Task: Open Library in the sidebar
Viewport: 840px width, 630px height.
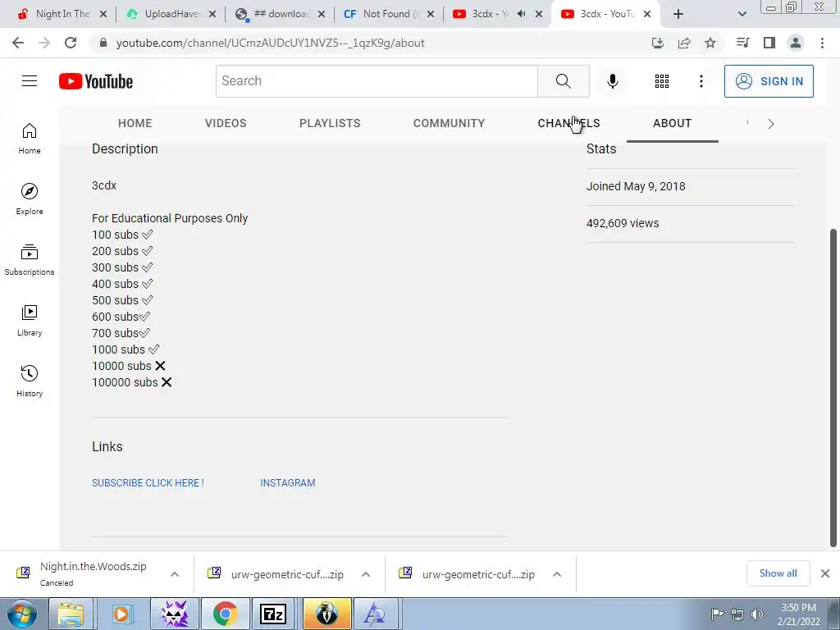Action: [30, 321]
